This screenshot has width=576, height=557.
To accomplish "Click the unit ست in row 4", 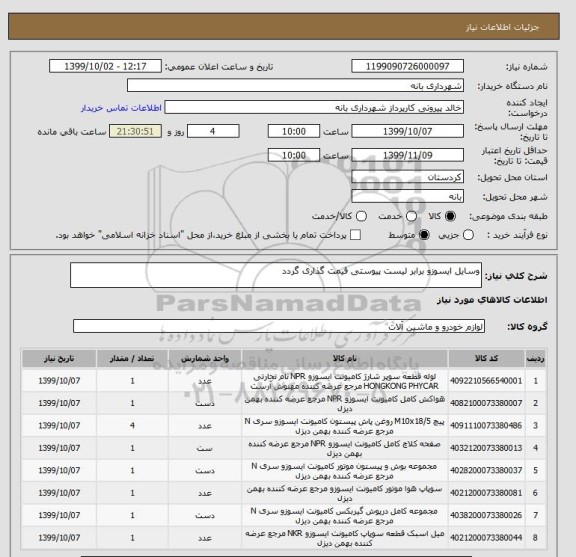I will (x=205, y=448).
